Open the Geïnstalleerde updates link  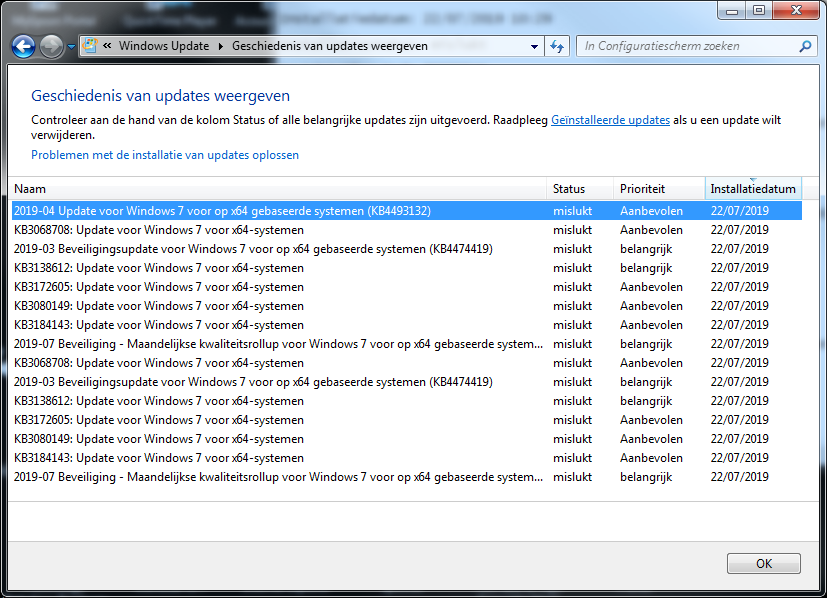tap(610, 120)
